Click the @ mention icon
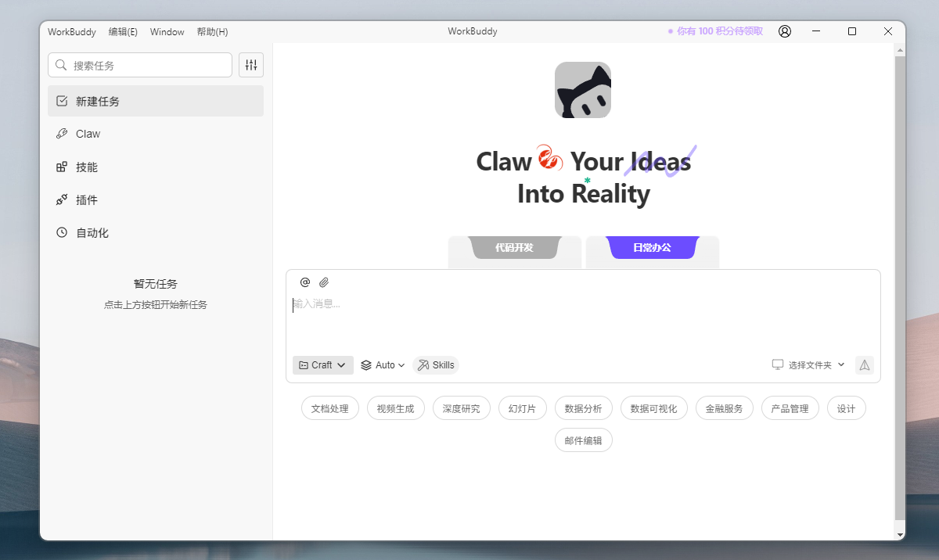The image size is (939, 560). coord(305,282)
